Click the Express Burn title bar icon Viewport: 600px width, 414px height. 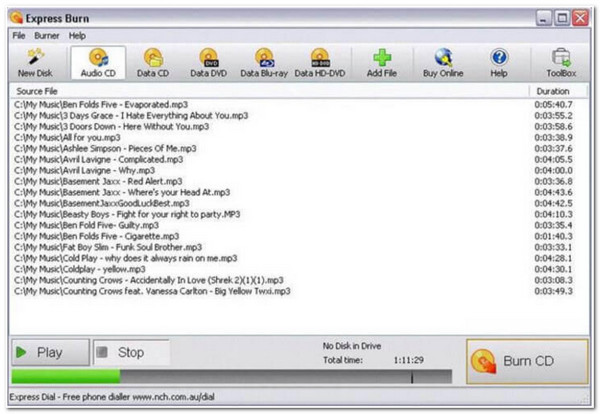point(16,18)
